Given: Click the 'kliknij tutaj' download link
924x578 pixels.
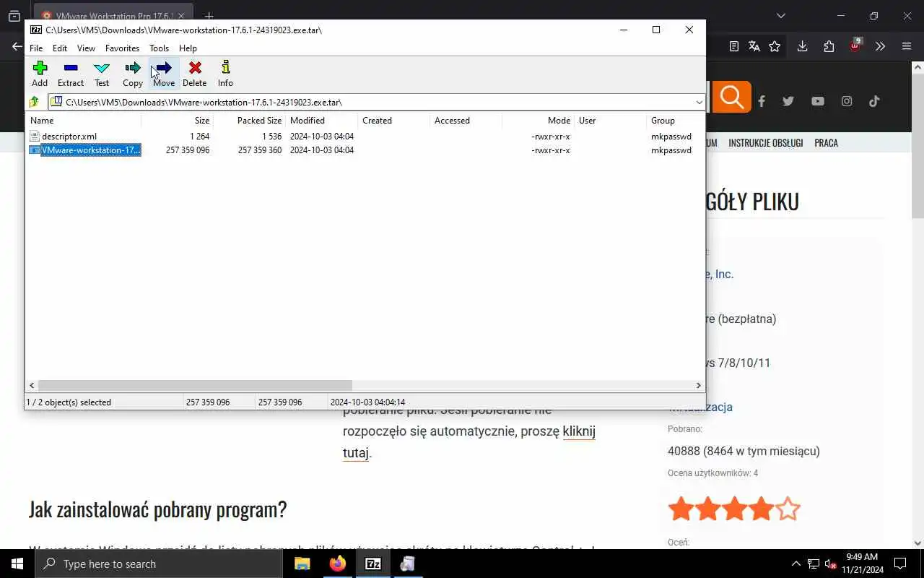Looking at the screenshot, I should pos(468,442).
